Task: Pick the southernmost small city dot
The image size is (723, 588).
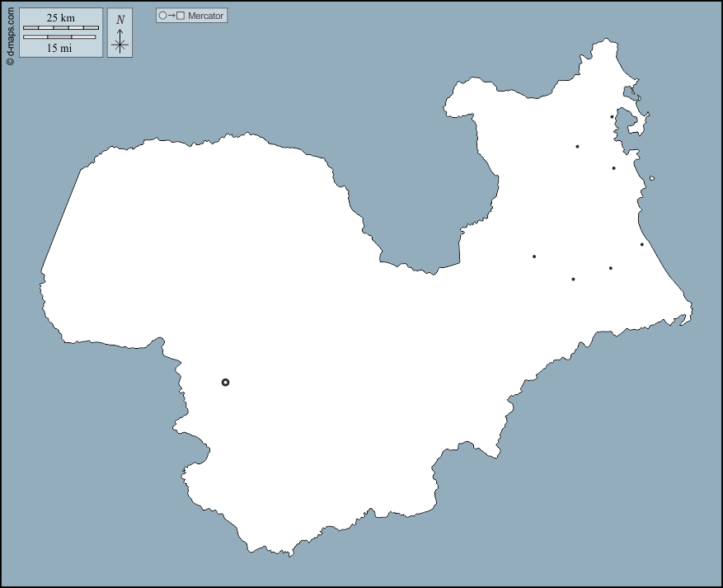Action: tap(573, 279)
